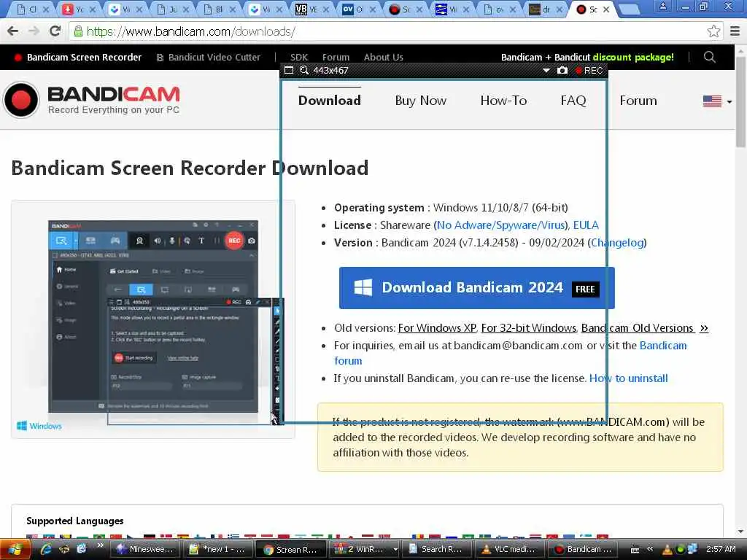Open About Us in the top bar
This screenshot has width=747, height=560.
coord(383,57)
